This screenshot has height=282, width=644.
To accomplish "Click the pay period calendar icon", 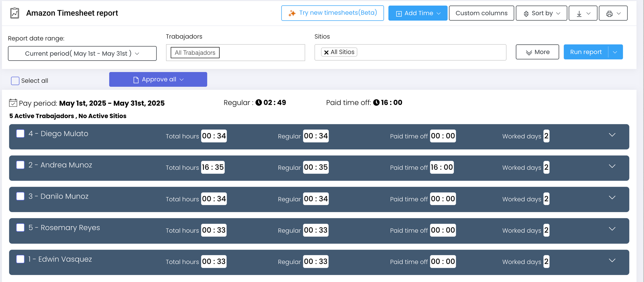I will pyautogui.click(x=13, y=103).
